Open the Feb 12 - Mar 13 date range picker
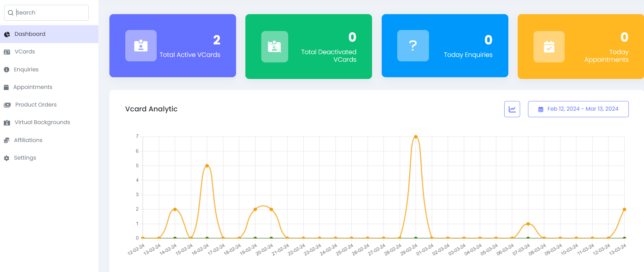 [x=578, y=109]
